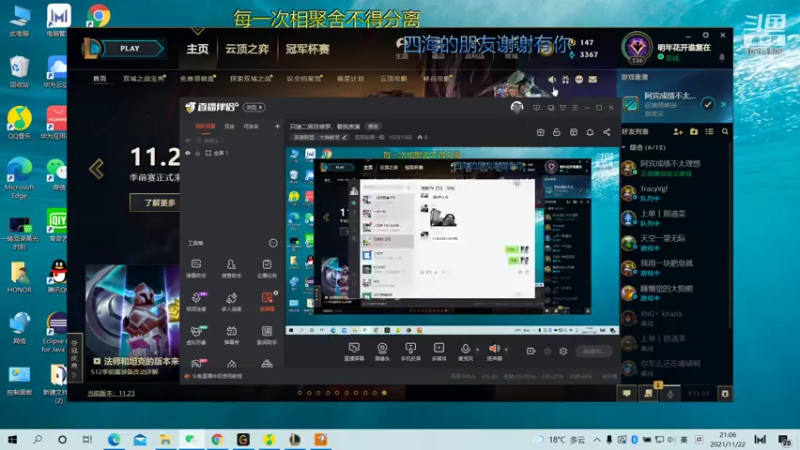Click the round coin icon beside envelope
Image resolution: width=800 pixels, height=450 pixels.
pyautogui.click(x=579, y=80)
